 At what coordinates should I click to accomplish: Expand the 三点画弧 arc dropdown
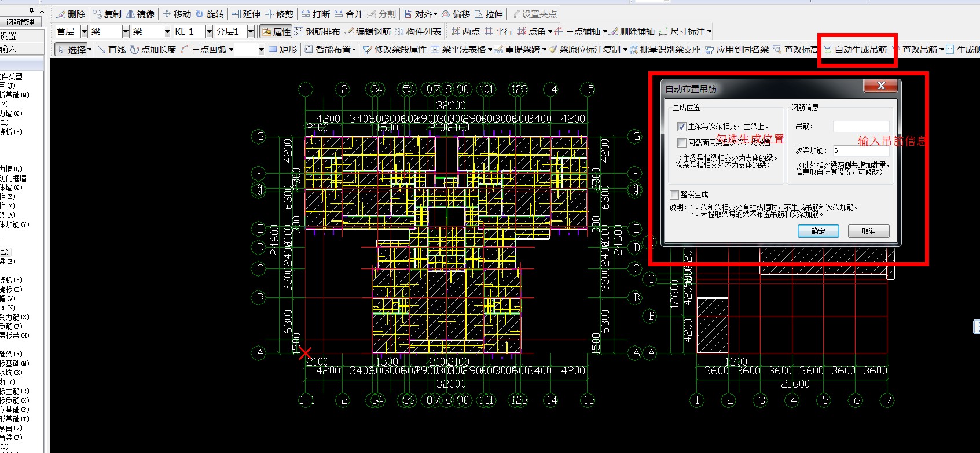pos(231,49)
